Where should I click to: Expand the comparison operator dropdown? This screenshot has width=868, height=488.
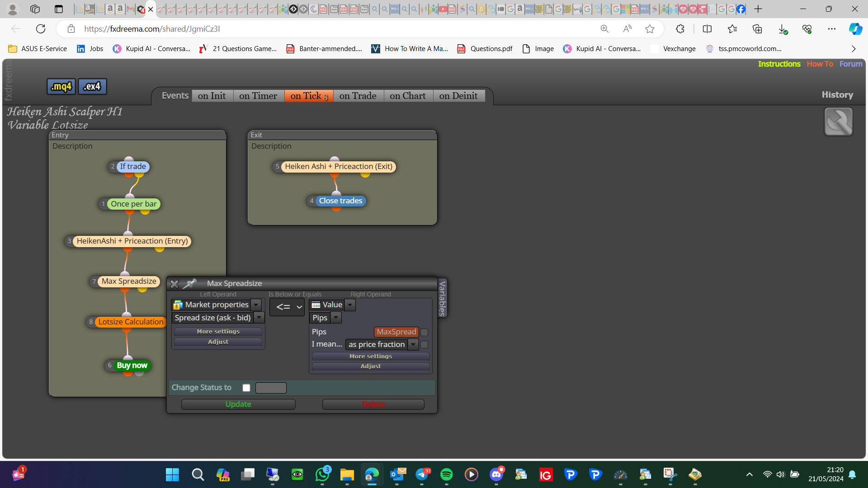(x=288, y=307)
